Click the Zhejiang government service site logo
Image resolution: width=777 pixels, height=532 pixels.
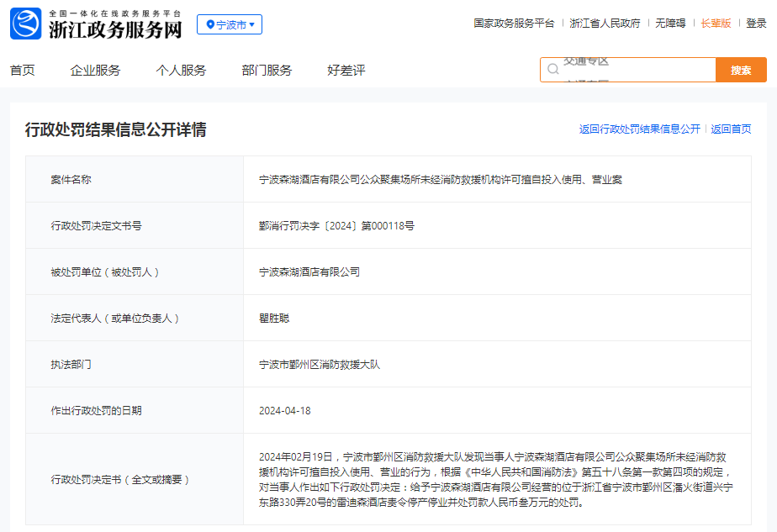pyautogui.click(x=26, y=24)
